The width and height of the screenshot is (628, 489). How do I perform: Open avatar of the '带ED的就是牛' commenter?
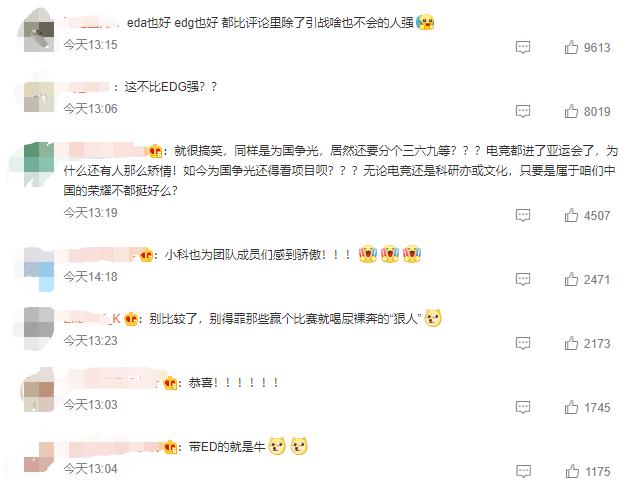[x=38, y=457]
